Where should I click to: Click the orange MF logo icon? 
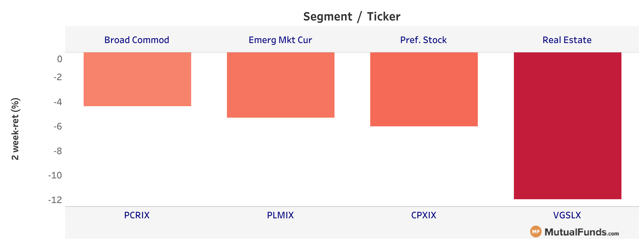point(536,232)
